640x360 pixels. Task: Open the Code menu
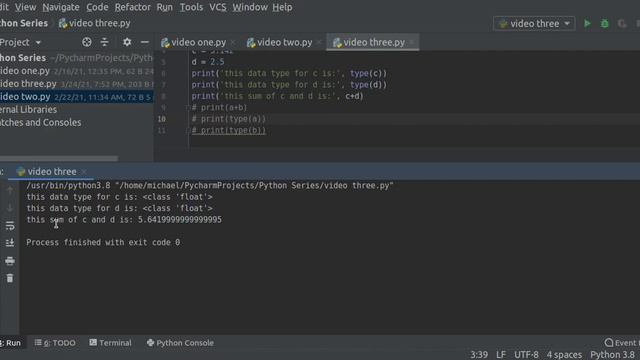[97, 7]
